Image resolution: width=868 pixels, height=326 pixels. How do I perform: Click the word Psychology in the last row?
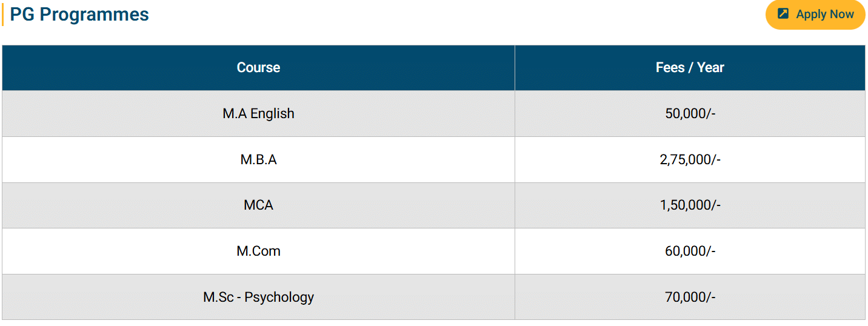(279, 298)
